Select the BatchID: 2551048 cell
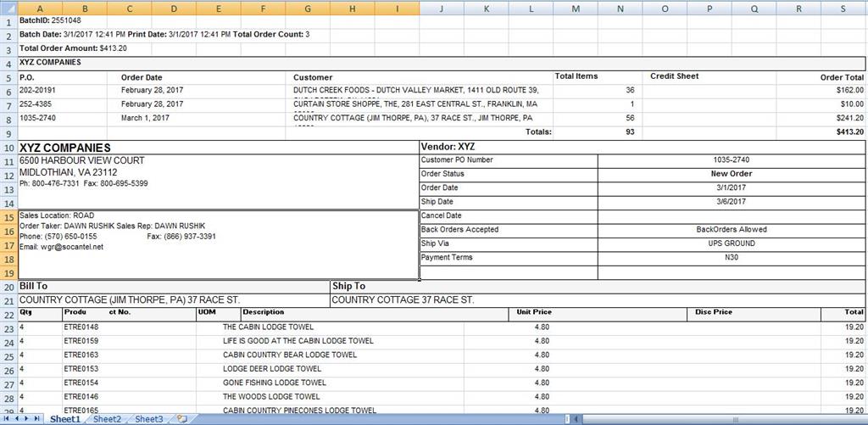Screen dimensions: 868x425 [50, 20]
